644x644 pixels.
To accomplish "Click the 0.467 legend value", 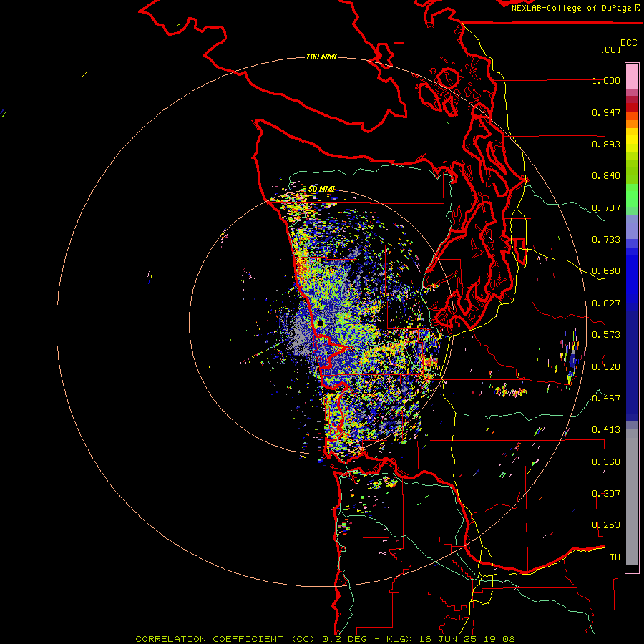I will [606, 399].
